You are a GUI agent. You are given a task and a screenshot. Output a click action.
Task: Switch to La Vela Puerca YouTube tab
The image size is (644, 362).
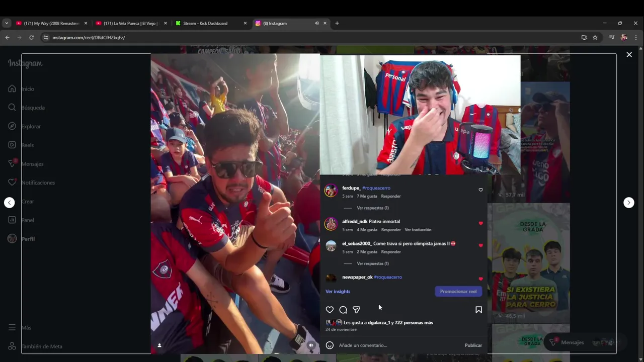132,23
